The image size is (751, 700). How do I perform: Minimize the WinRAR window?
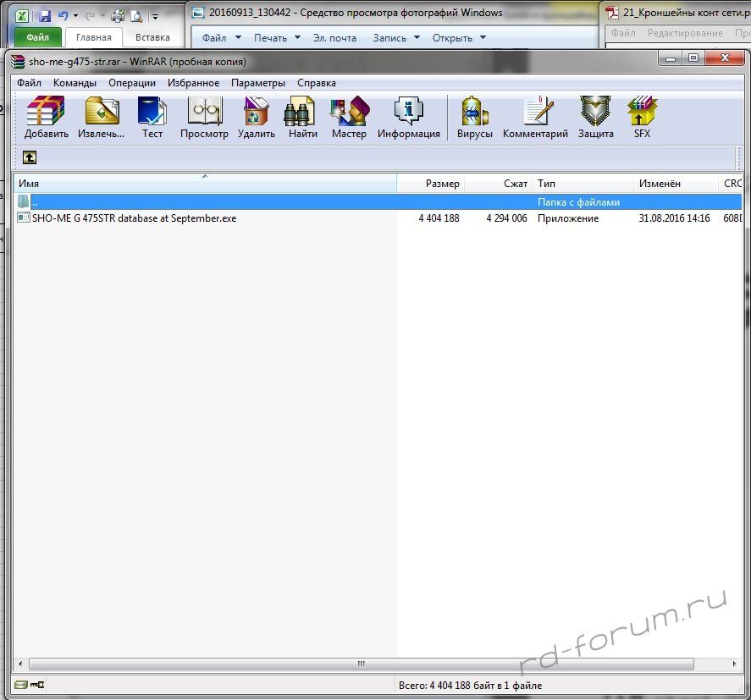[x=671, y=58]
